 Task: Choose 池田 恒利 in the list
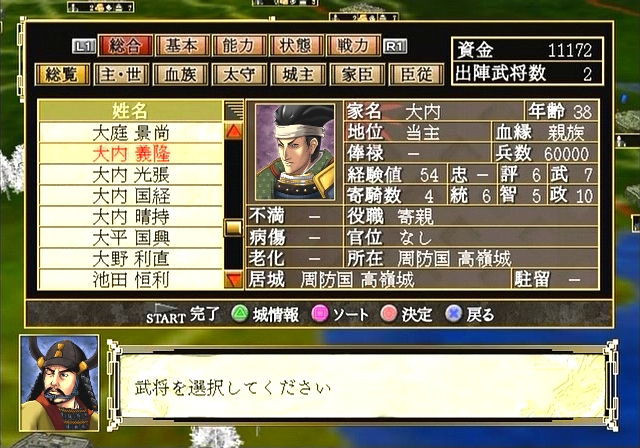coord(131,280)
